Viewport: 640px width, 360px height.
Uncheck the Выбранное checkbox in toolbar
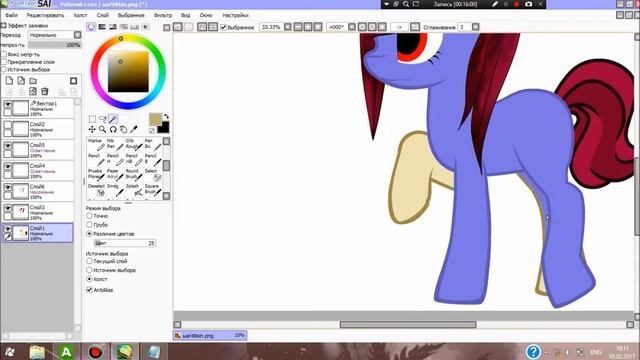pos(223,27)
